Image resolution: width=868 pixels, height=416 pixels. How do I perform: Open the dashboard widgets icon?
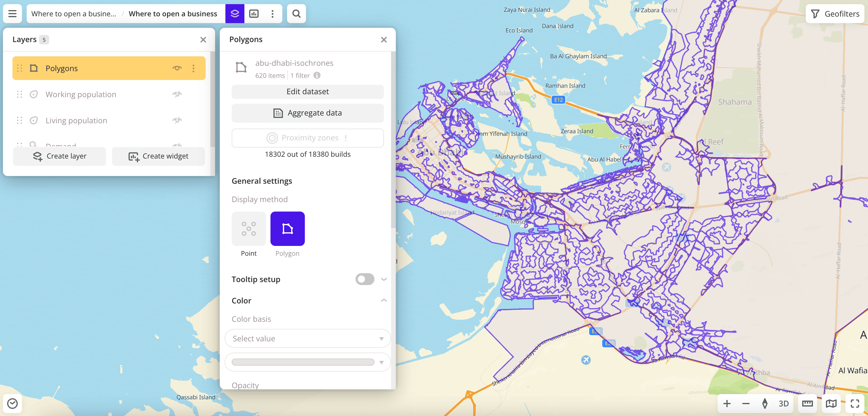[254, 14]
